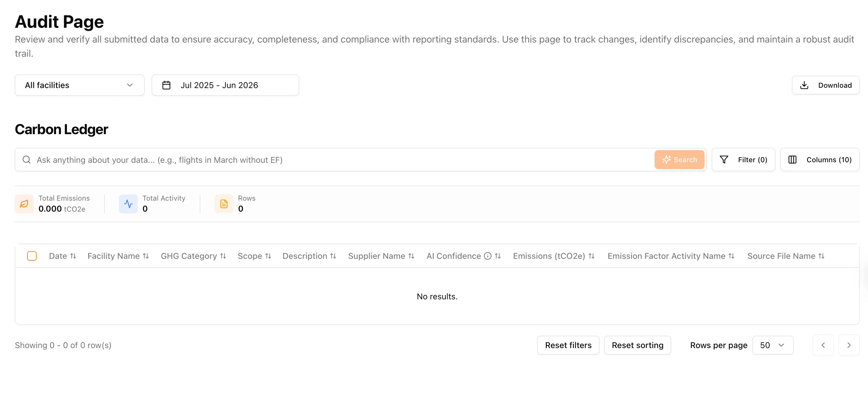868x393 pixels.
Task: Click the activity pulse icon for Total Activity
Action: coord(128,203)
